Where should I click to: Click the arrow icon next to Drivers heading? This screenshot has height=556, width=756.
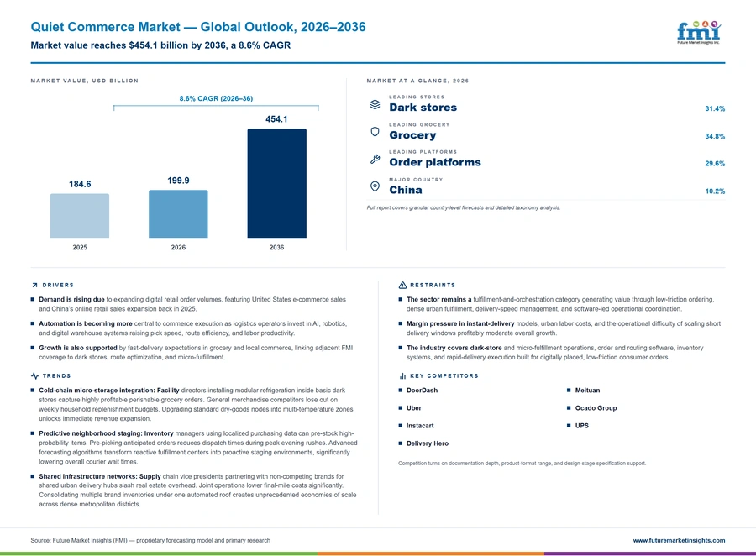(34, 285)
